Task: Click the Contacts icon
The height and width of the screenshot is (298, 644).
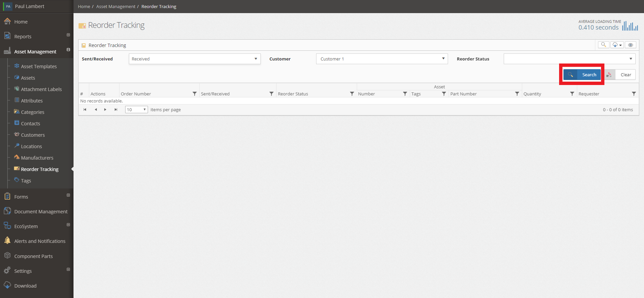Action: (17, 123)
